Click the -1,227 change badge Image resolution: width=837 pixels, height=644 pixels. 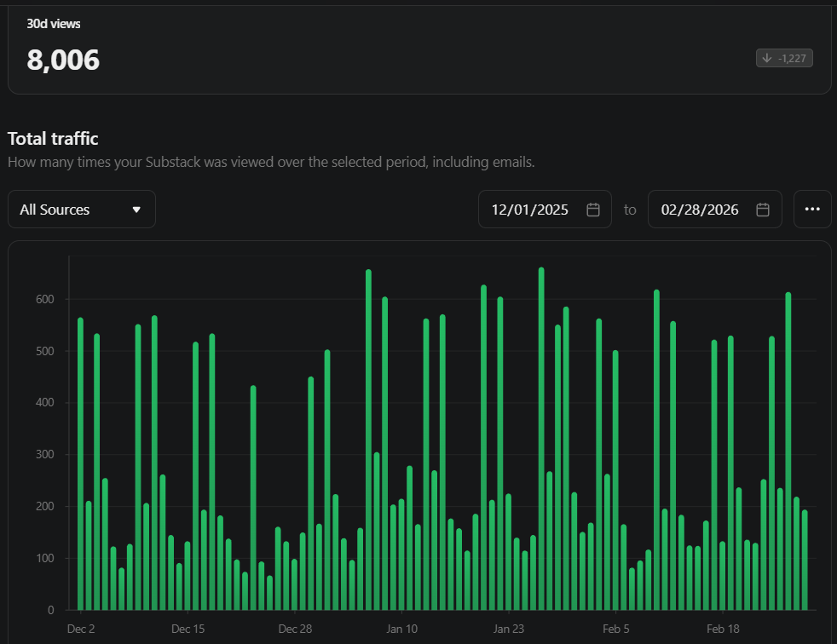pyautogui.click(x=784, y=58)
